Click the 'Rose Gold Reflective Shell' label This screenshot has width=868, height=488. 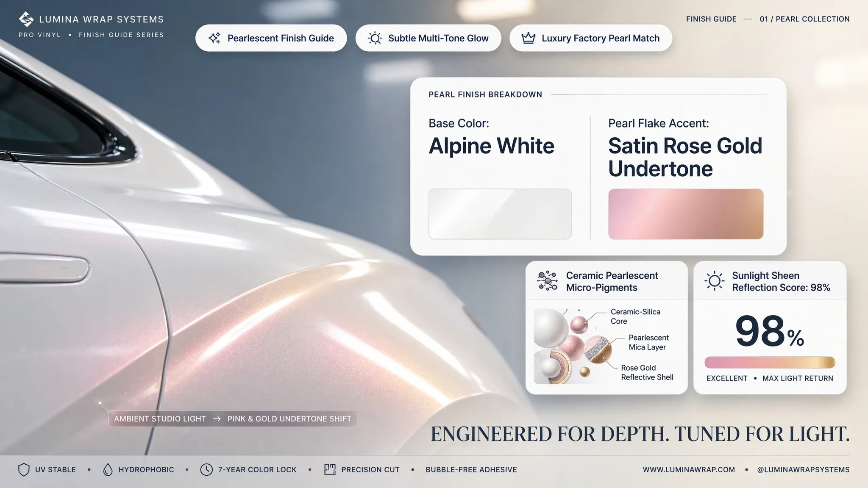pyautogui.click(x=647, y=372)
